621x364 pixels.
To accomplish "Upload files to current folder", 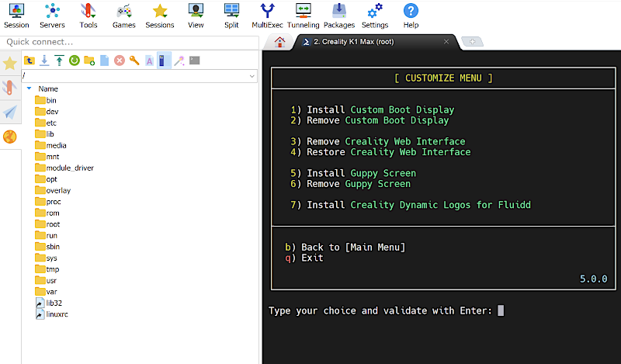I will coord(60,61).
